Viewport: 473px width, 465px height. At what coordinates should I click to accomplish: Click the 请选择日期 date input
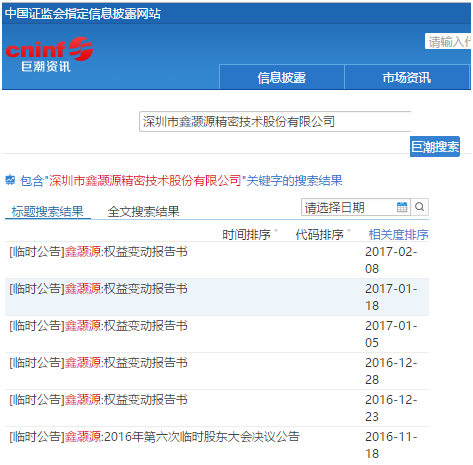349,207
